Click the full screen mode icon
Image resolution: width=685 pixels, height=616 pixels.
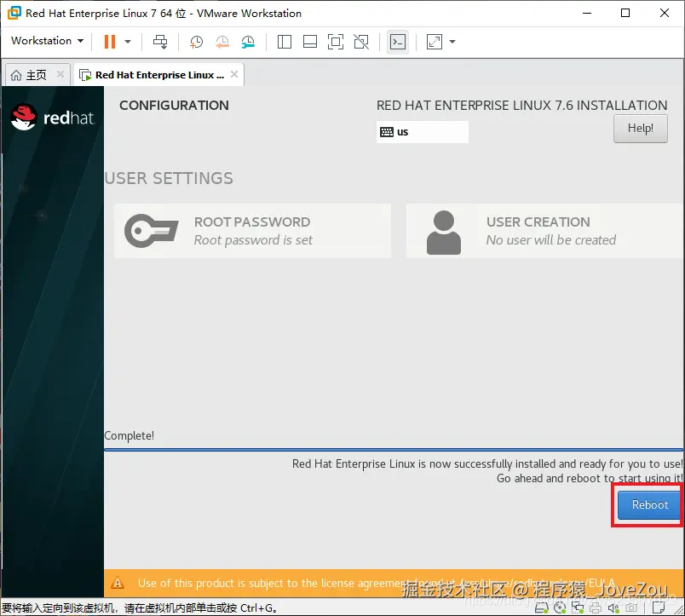[336, 42]
